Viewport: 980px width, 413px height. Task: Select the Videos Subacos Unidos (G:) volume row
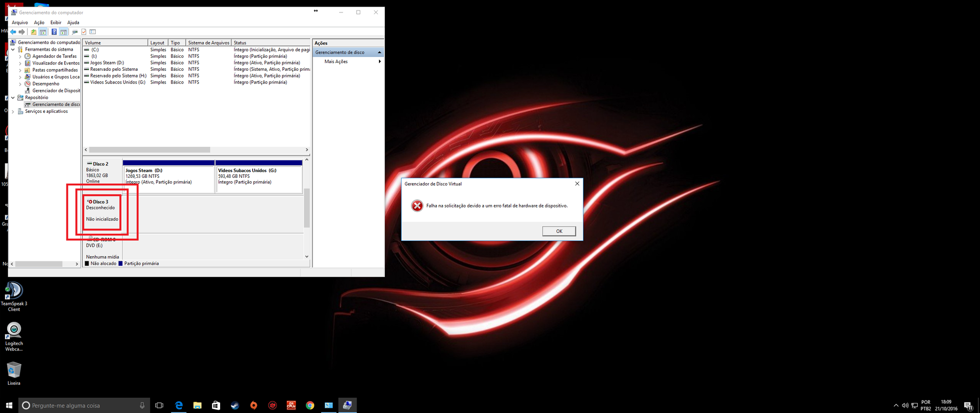click(x=197, y=82)
